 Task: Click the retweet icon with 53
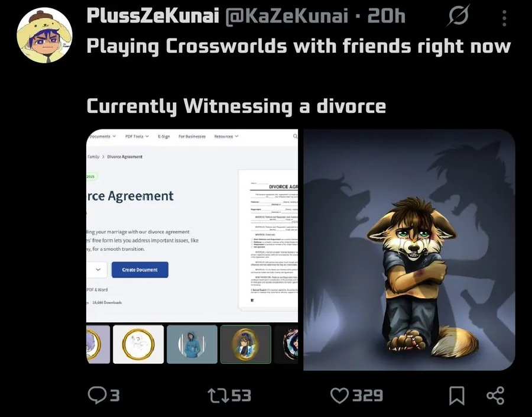219,396
